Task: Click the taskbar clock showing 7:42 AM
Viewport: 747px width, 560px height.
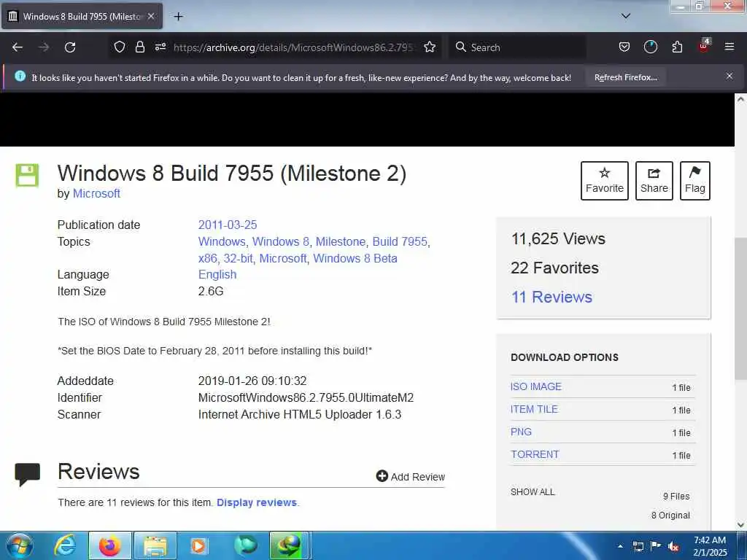Action: pyautogui.click(x=711, y=546)
